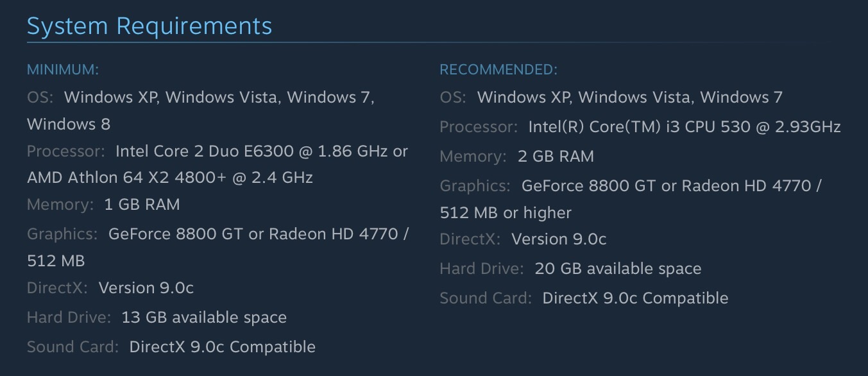Screen dimensions: 868x376
Task: Click '20 GB available space' text
Action: pyautogui.click(x=618, y=268)
